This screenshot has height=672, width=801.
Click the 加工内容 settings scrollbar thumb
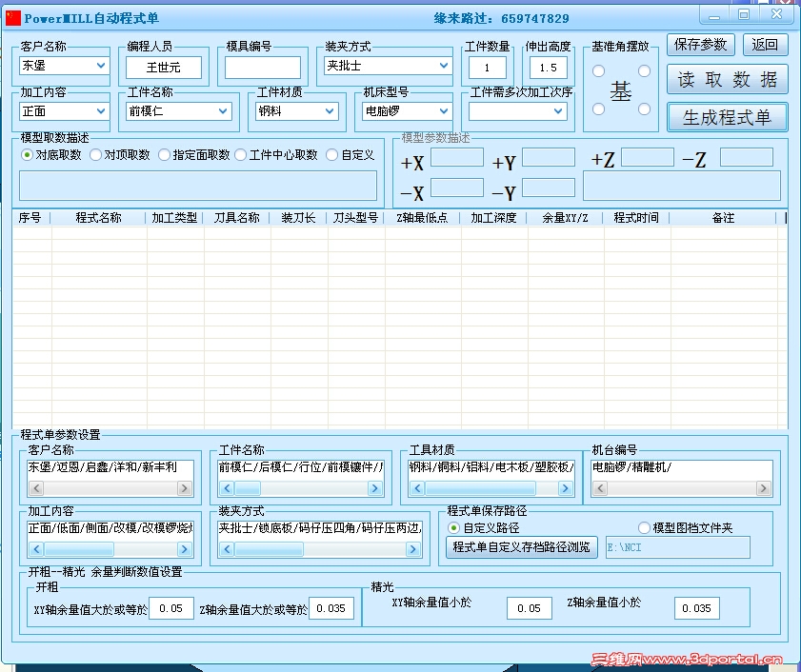pos(79,549)
